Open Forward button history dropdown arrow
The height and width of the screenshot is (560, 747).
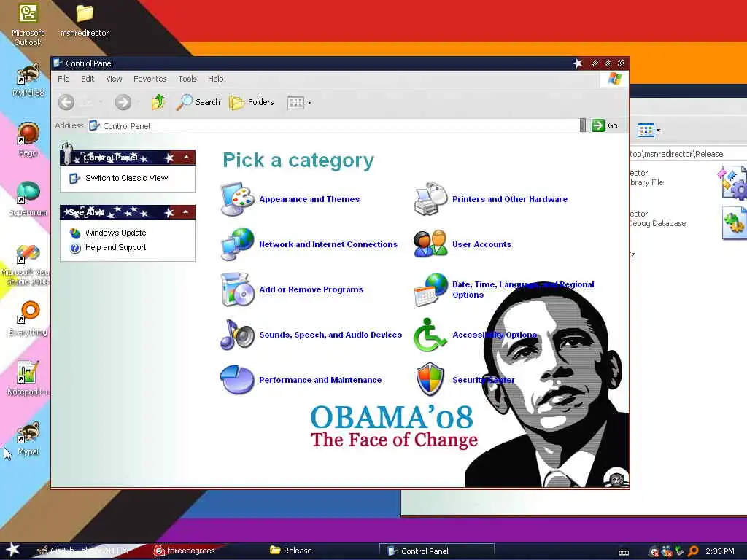tap(138, 102)
